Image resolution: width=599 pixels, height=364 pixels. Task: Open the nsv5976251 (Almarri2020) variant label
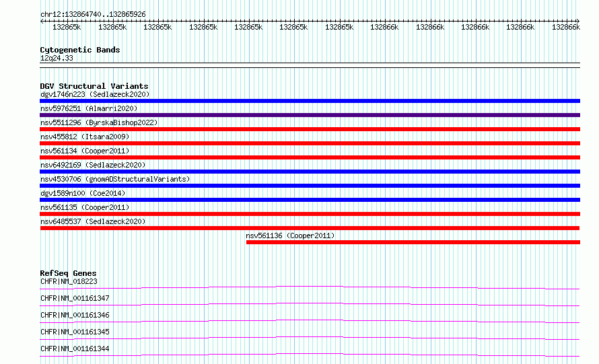point(89,108)
